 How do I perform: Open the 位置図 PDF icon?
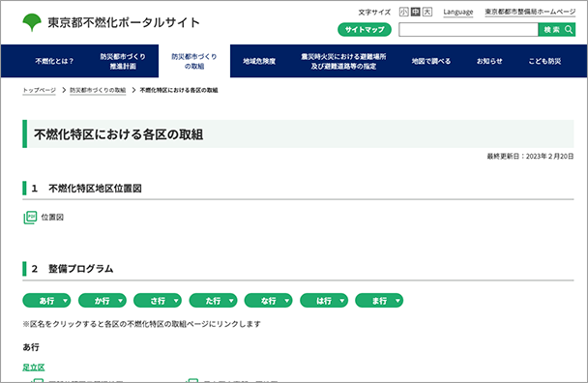[x=30, y=218]
